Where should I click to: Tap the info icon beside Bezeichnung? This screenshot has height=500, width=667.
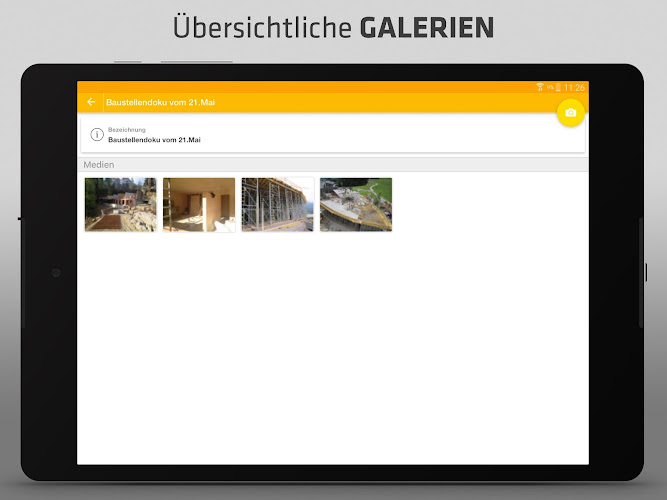click(97, 135)
